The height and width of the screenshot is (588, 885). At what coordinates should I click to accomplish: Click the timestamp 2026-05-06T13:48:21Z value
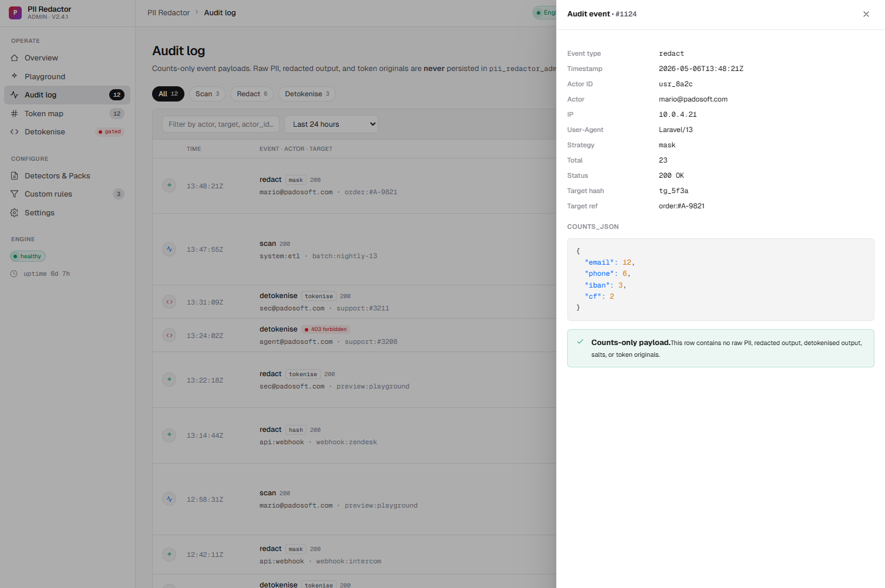pos(701,69)
